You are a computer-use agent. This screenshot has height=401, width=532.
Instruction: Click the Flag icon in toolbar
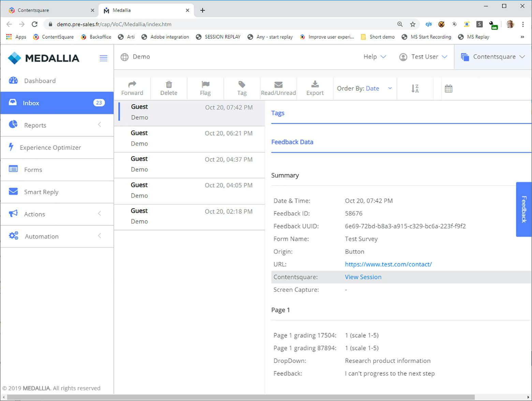[205, 84]
